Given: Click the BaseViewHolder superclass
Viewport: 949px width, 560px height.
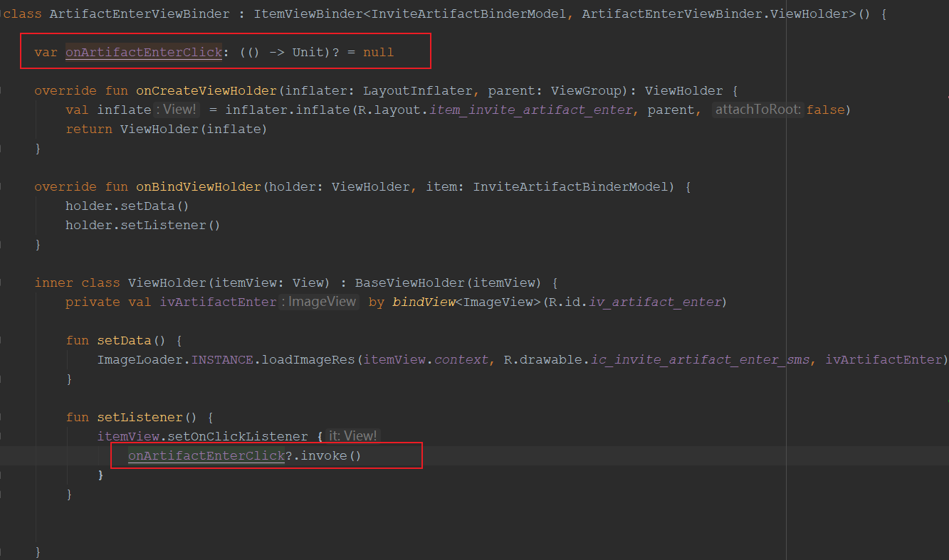Looking at the screenshot, I should click(410, 282).
